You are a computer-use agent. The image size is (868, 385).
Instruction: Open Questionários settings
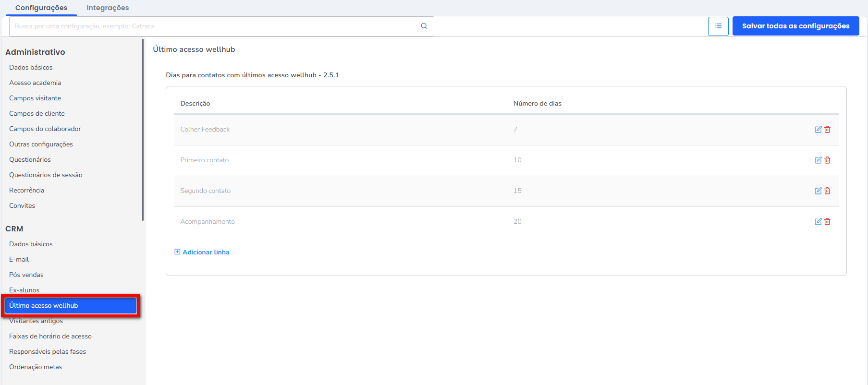[x=30, y=159]
